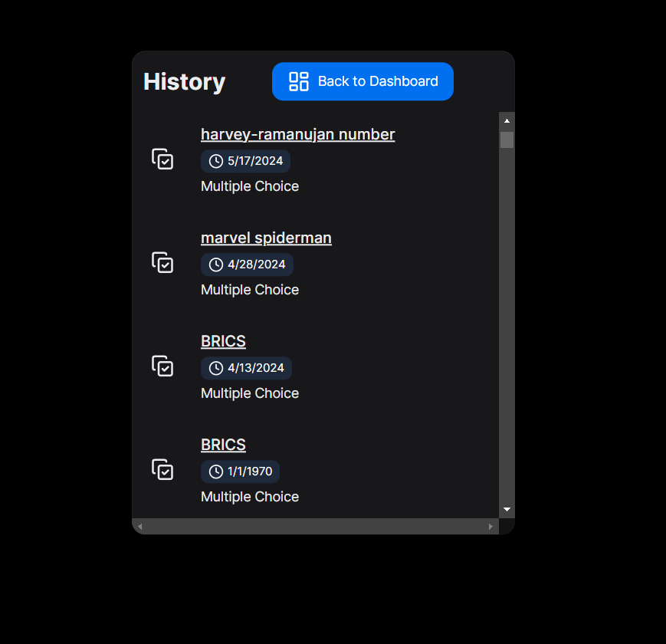Open the marvel spiderman quiz link
The image size is (666, 644).
(x=266, y=238)
